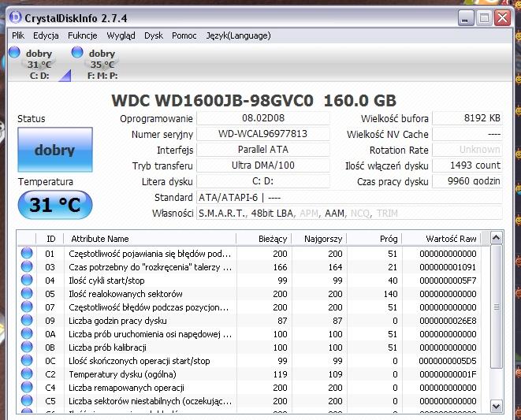This screenshot has width=521, height=420.
Task: Click the blue status orb of attribute 0B
Action: 27,347
